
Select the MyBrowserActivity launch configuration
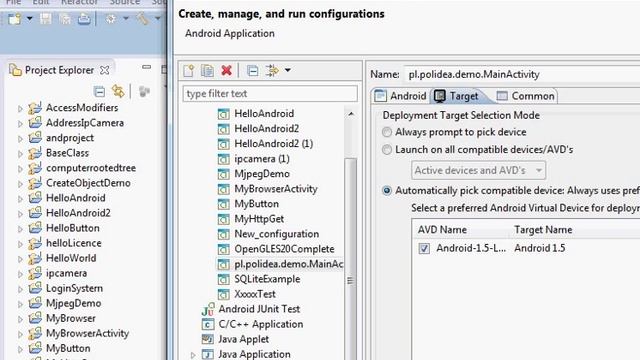click(276, 189)
